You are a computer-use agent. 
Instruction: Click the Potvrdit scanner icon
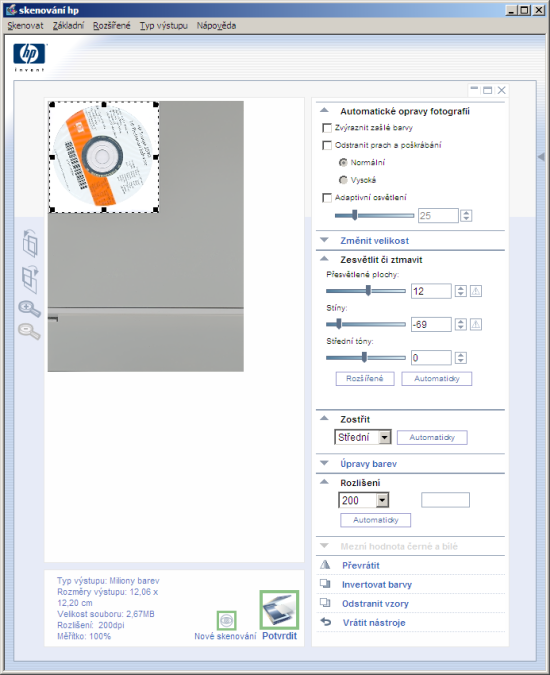[279, 610]
